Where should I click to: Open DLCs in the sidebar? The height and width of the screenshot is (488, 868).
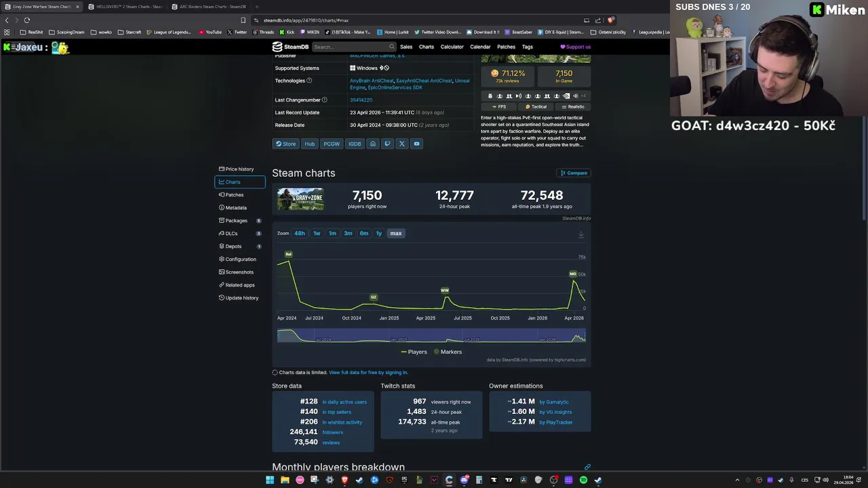(x=239, y=233)
